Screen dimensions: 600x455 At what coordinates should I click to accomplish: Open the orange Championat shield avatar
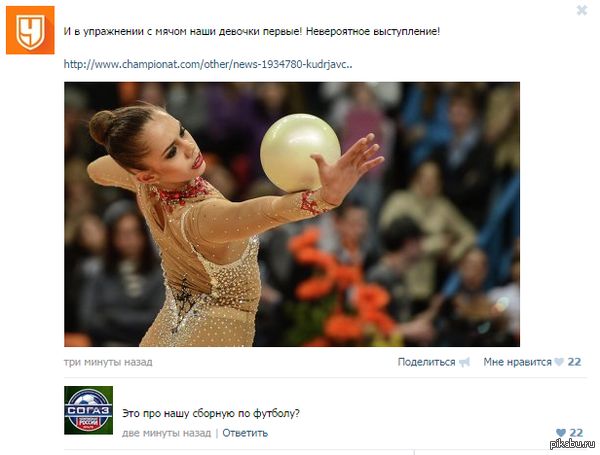coord(30,30)
